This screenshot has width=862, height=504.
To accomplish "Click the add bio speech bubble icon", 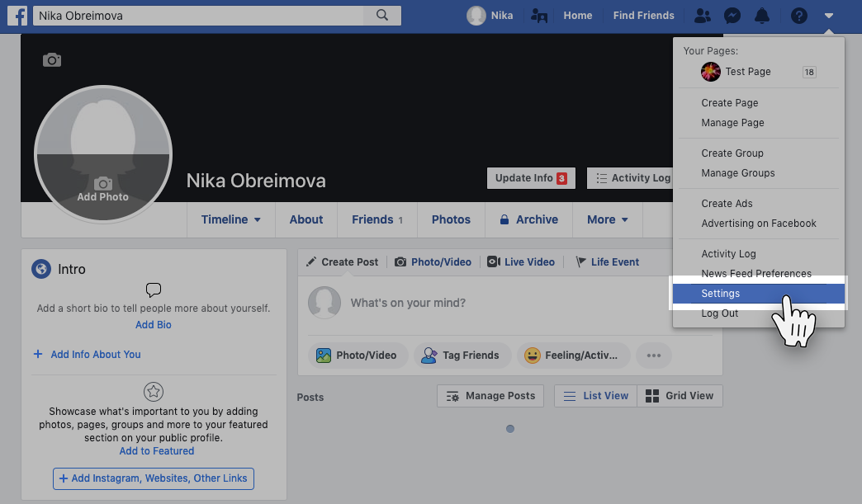I will pos(154,290).
